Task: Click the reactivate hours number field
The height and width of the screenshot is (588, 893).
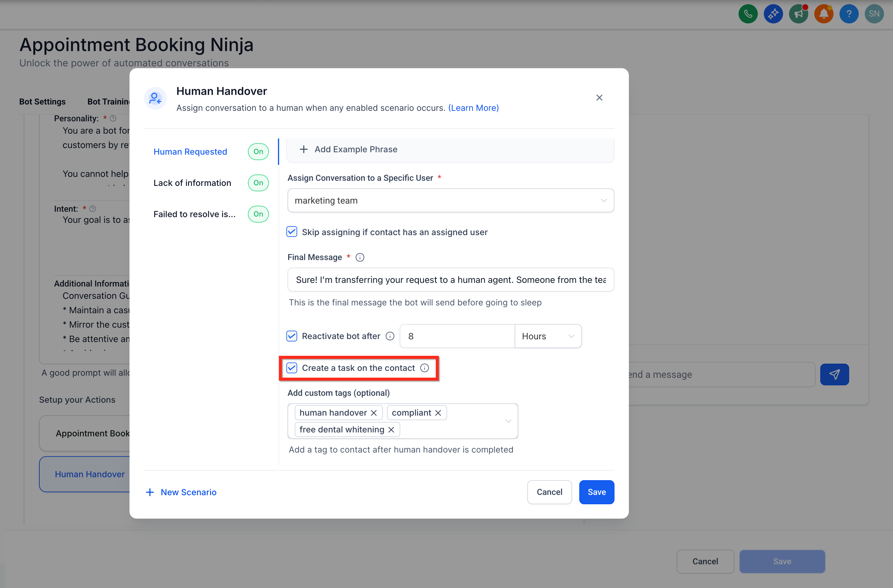Action: [x=457, y=336]
